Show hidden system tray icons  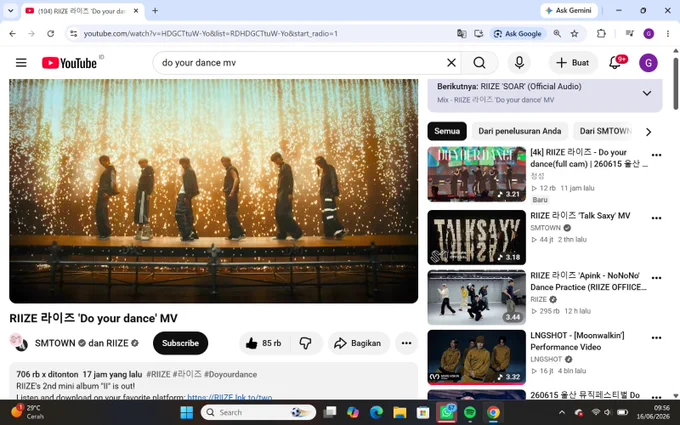coord(562,412)
